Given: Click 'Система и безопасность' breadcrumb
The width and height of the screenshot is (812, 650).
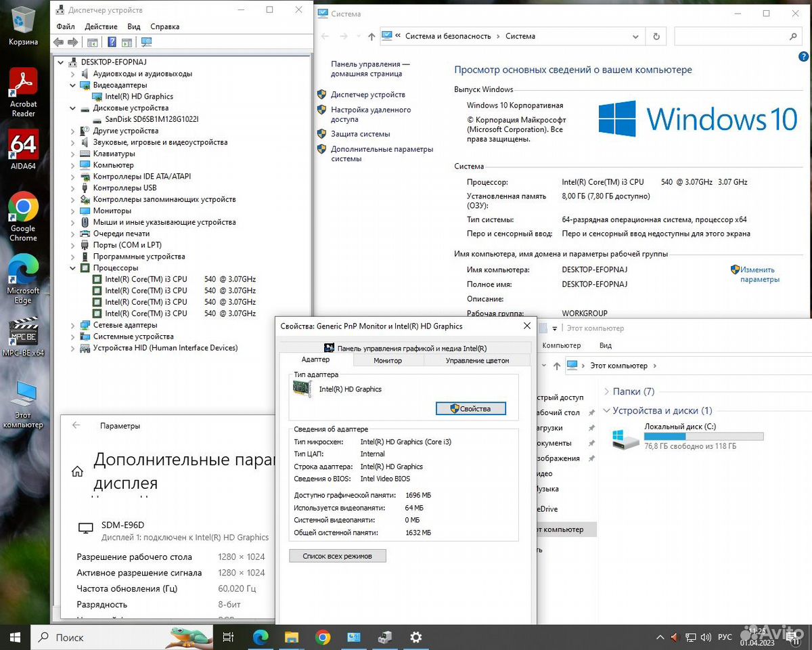Looking at the screenshot, I should pos(448,36).
